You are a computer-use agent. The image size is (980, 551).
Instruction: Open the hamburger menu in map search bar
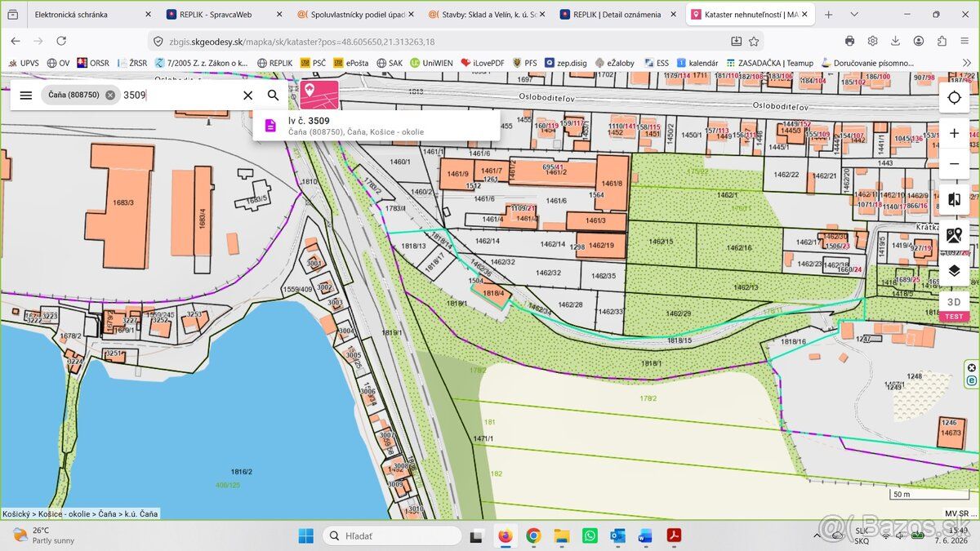click(x=26, y=95)
